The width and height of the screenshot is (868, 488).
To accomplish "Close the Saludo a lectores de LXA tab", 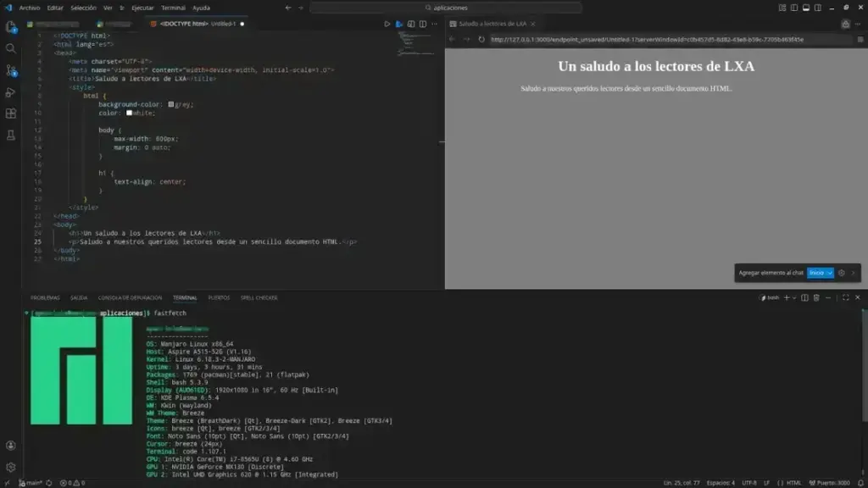I will [532, 24].
